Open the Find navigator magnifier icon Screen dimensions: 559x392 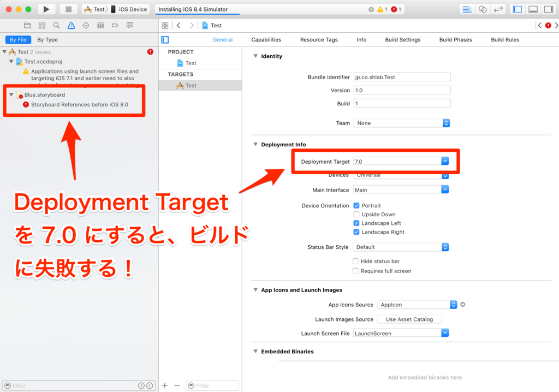click(x=56, y=25)
